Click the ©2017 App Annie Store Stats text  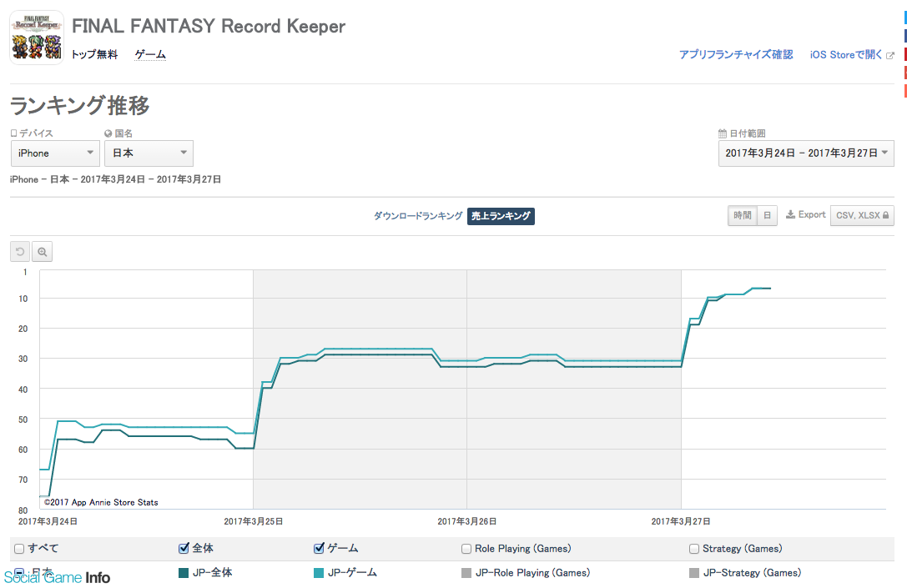(x=101, y=502)
